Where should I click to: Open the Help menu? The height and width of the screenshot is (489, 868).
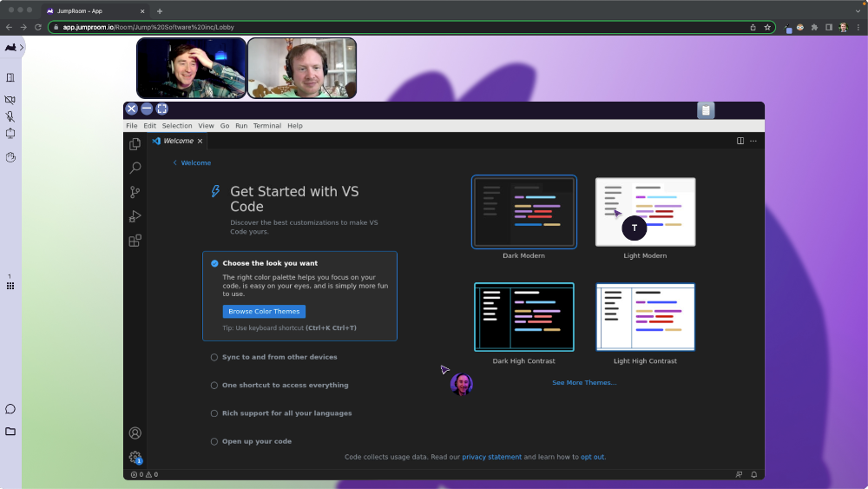pos(295,126)
